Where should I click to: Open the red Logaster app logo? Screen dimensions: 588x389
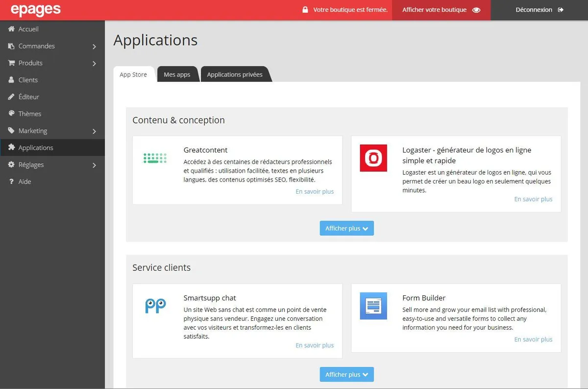(x=373, y=158)
